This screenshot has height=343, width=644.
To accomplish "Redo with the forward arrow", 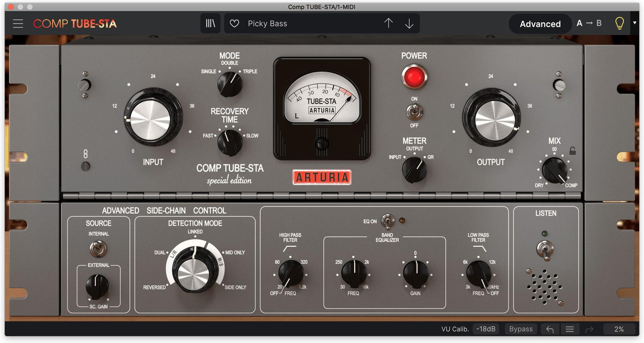I will pos(590,329).
